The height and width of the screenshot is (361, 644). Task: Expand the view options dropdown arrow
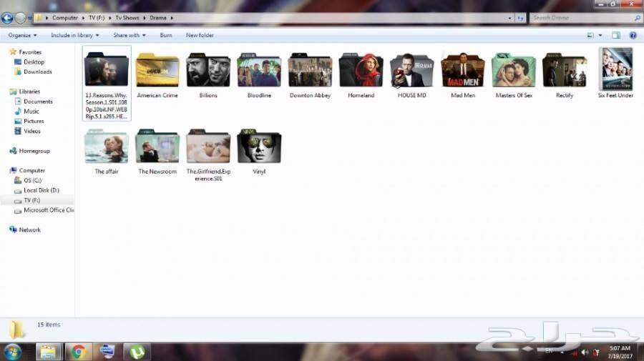(x=600, y=35)
